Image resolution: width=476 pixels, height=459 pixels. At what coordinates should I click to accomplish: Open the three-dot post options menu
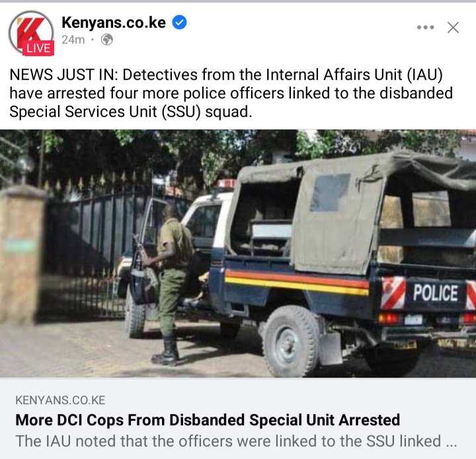point(425,27)
